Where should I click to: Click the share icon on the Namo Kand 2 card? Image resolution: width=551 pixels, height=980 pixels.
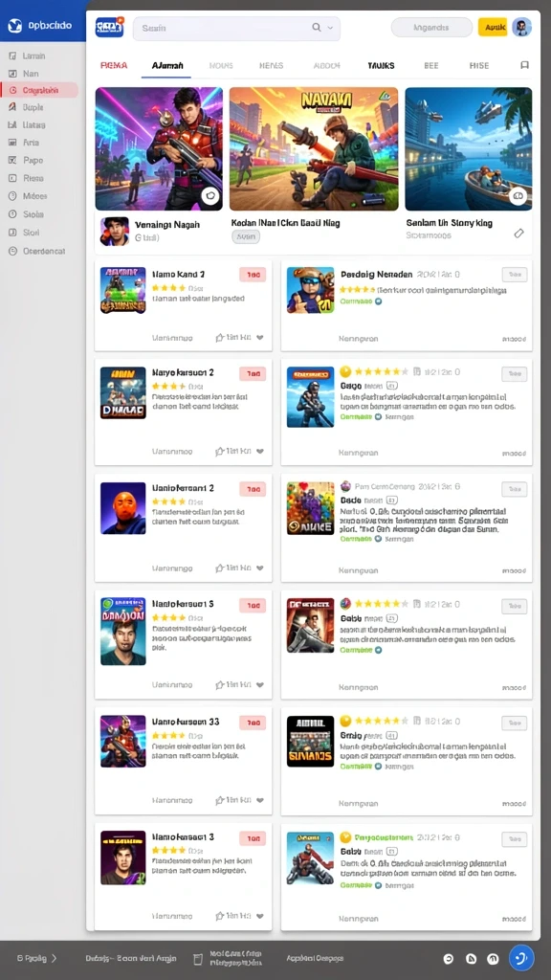[x=220, y=338]
